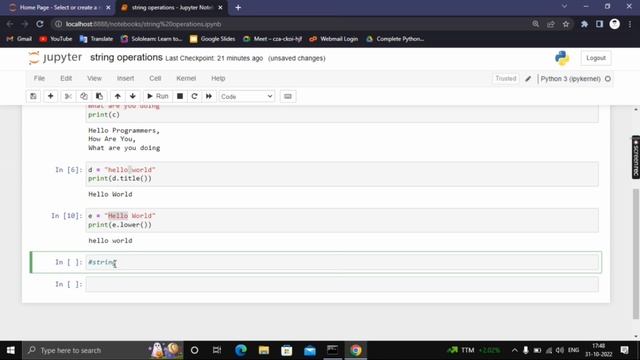Image resolution: width=640 pixels, height=360 pixels.
Task: Open the Help menu
Action: (218, 78)
